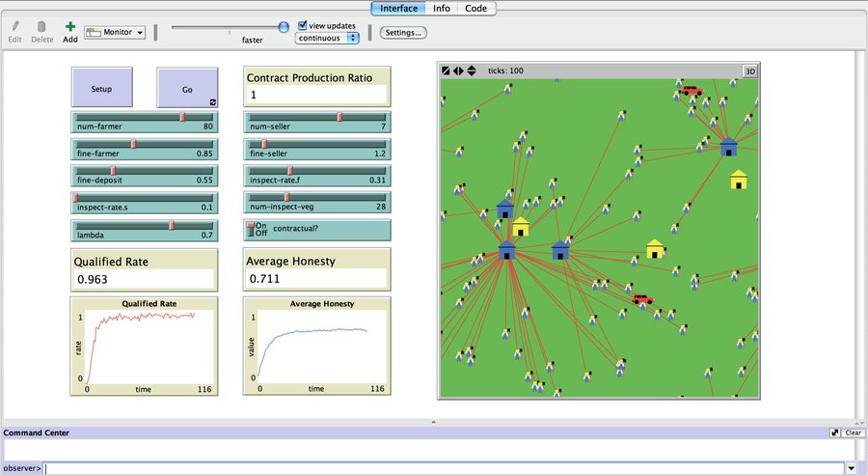Expand the command history dropdown arrow
This screenshot has height=475, width=868.
click(x=852, y=468)
